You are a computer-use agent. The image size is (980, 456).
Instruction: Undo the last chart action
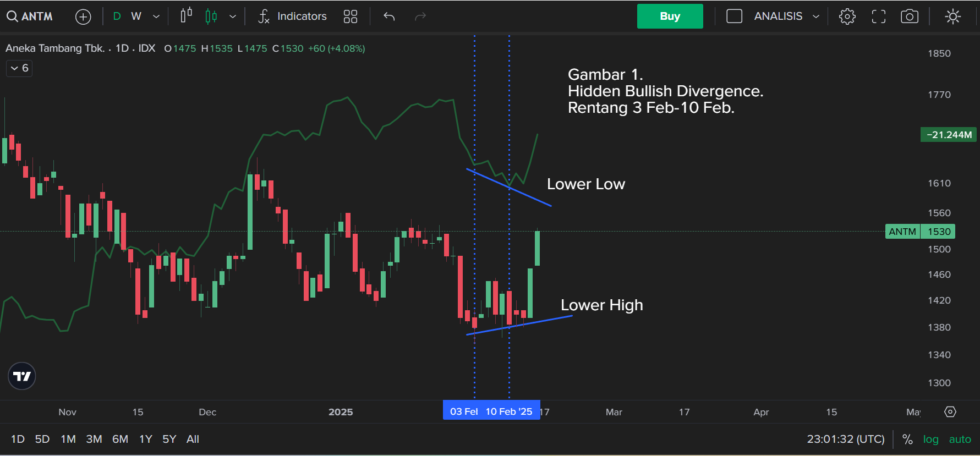[389, 17]
